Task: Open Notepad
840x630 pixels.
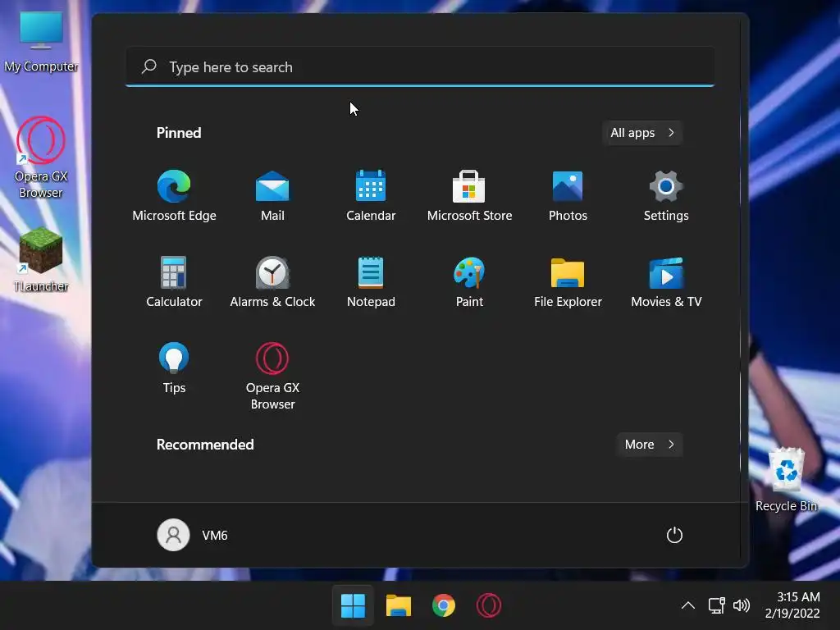Action: point(371,281)
